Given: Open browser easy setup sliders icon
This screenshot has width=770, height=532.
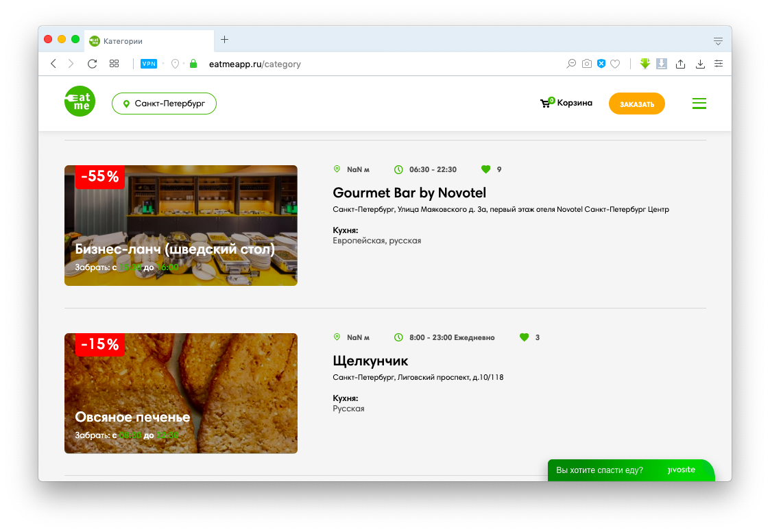Looking at the screenshot, I should coord(718,64).
